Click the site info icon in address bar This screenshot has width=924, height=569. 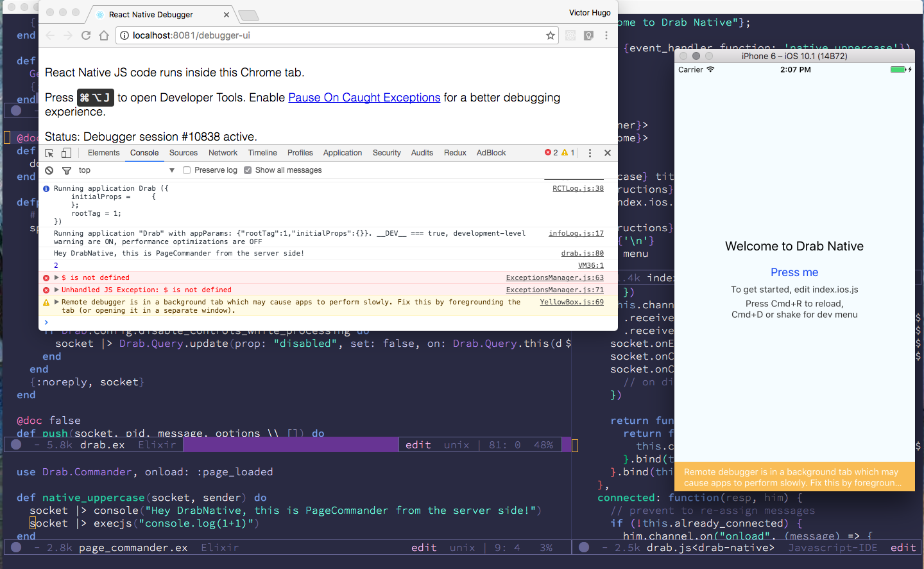point(124,35)
